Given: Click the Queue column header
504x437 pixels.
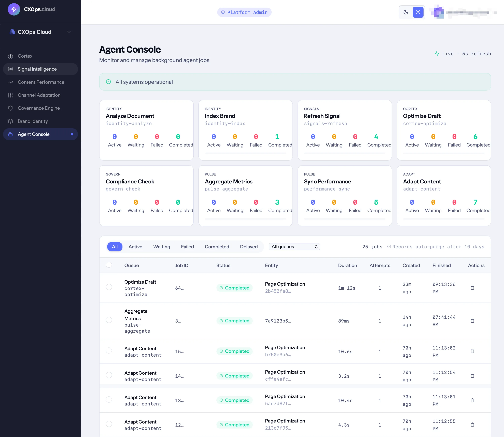Looking at the screenshot, I should pos(132,265).
